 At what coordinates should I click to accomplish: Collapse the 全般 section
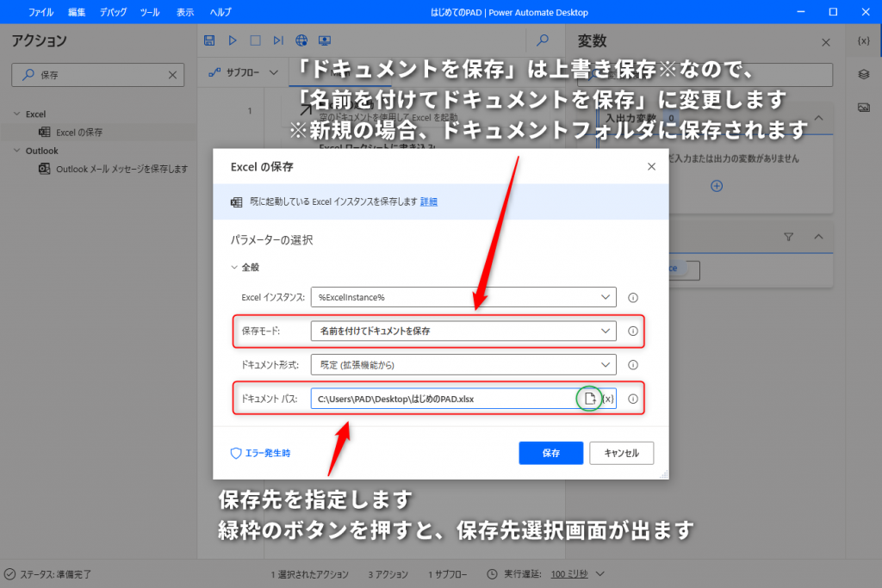(234, 267)
